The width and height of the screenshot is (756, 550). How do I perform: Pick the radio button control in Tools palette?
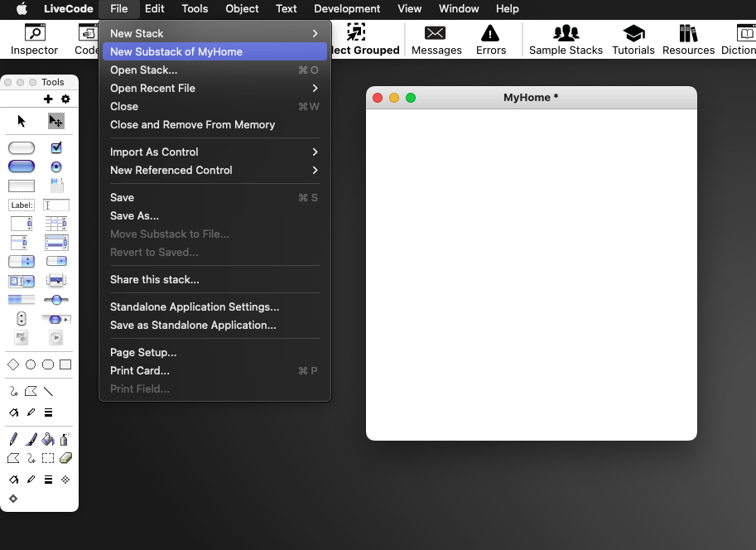pyautogui.click(x=56, y=166)
